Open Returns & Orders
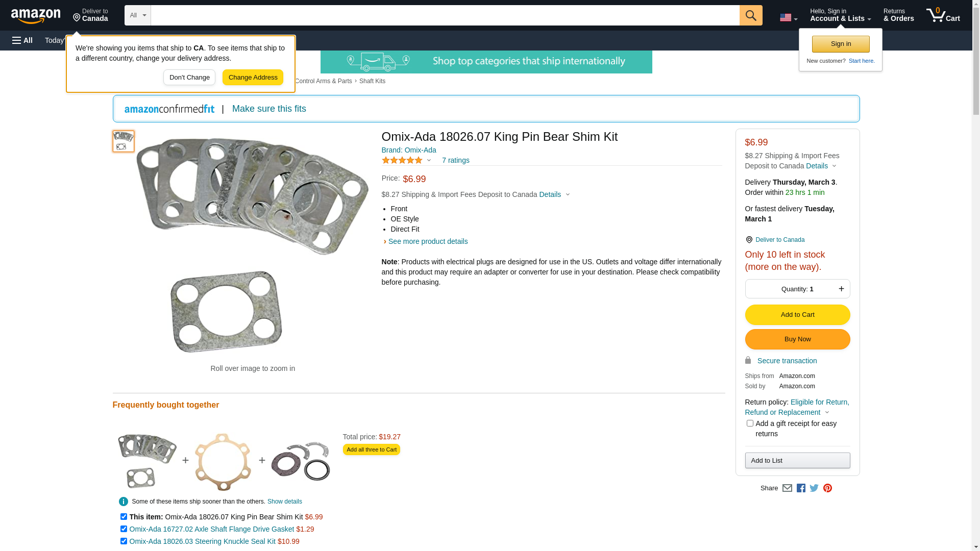The width and height of the screenshot is (980, 551). tap(898, 15)
